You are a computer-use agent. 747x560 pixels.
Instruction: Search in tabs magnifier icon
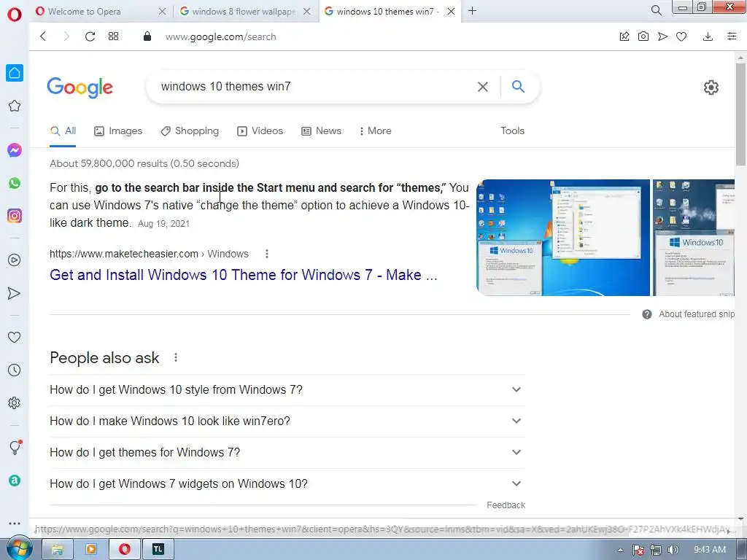(x=656, y=10)
